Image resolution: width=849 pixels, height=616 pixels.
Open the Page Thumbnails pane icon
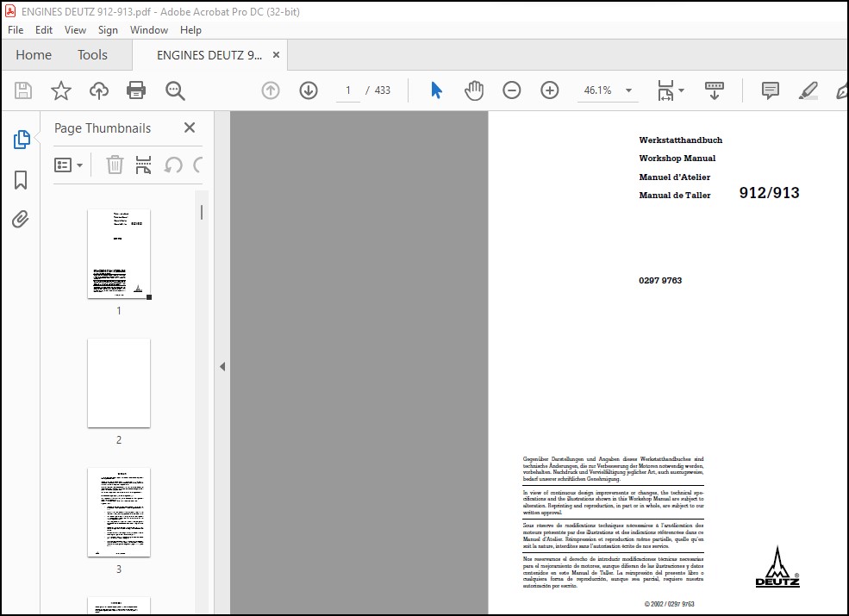click(22, 140)
